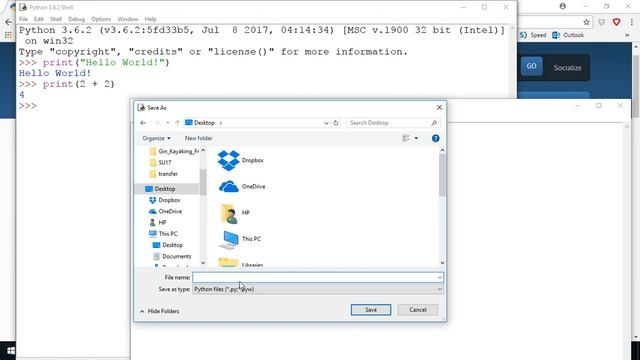Open the File menu in Python Shell
This screenshot has height=360, width=640.
coord(23,19)
